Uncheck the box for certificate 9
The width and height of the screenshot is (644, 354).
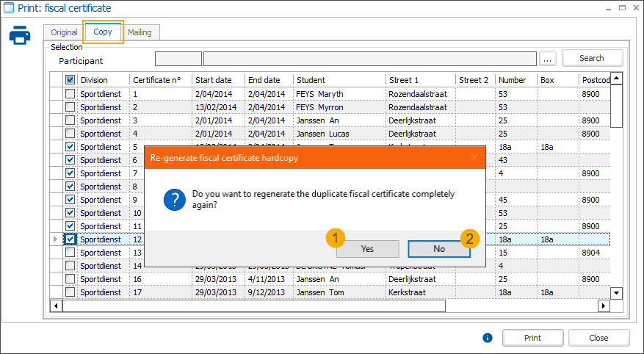[70, 200]
